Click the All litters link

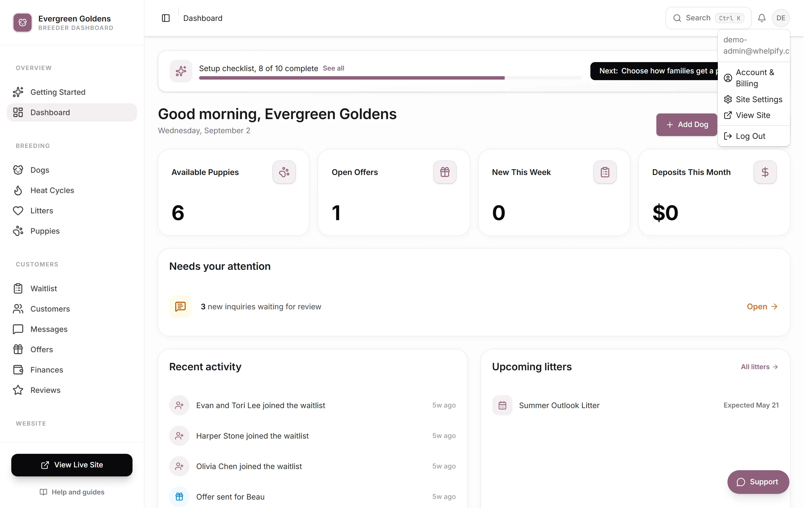[760, 367]
